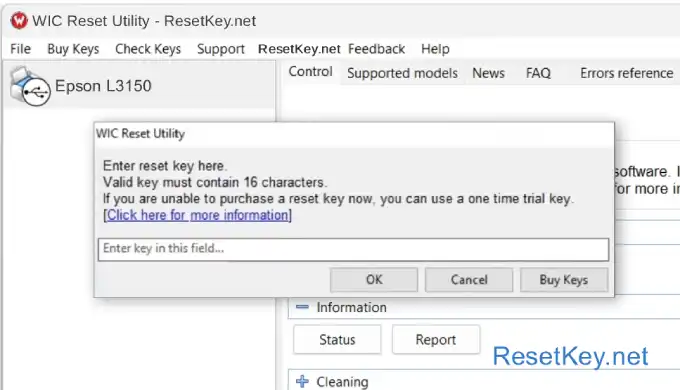Click the WIC Reset Utility logo icon
The image size is (680, 390).
pos(19,20)
